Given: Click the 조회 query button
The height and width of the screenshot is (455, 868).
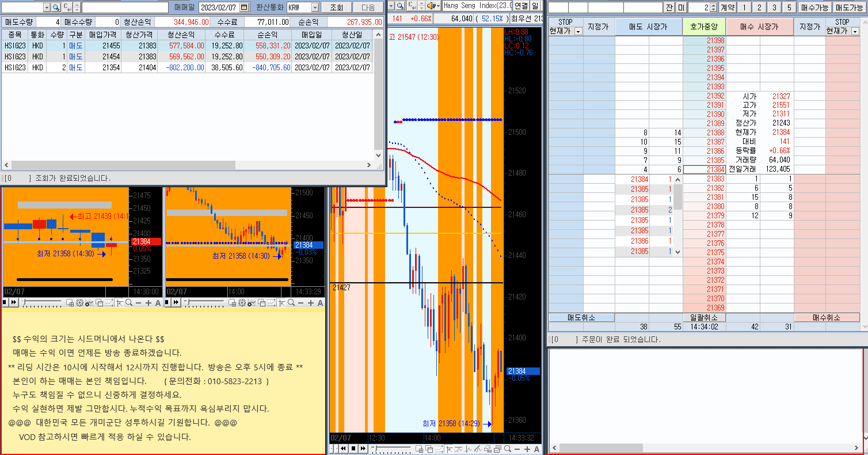Looking at the screenshot, I should tap(336, 7).
